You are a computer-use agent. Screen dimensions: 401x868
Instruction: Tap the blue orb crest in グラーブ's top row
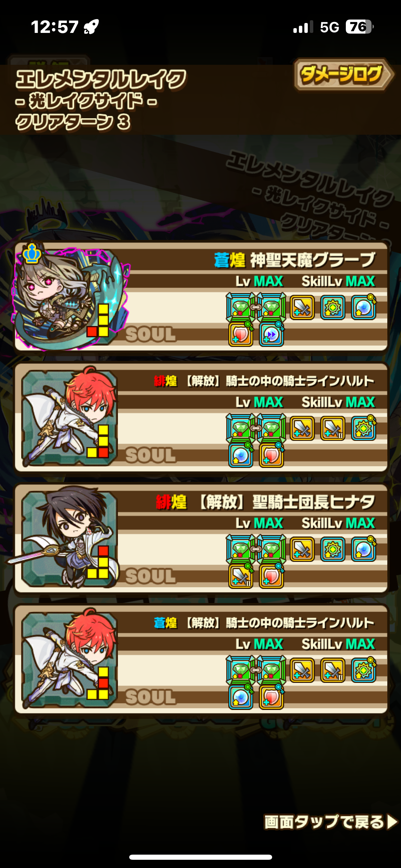(x=364, y=307)
